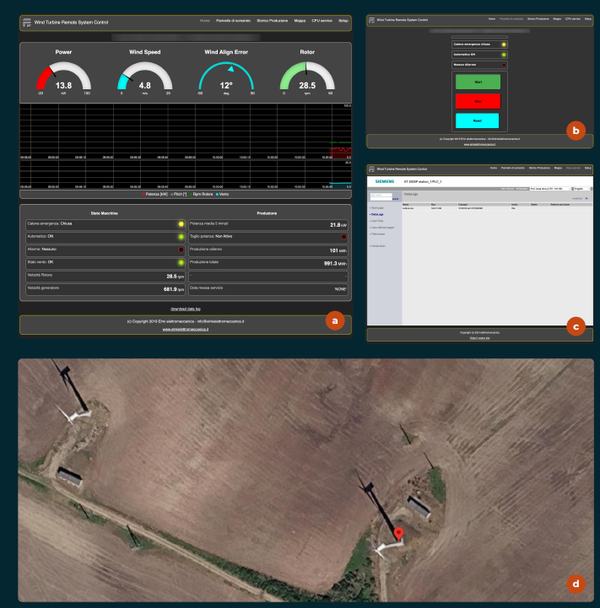Toggle the Vento series in the chart legend

pos(222,194)
